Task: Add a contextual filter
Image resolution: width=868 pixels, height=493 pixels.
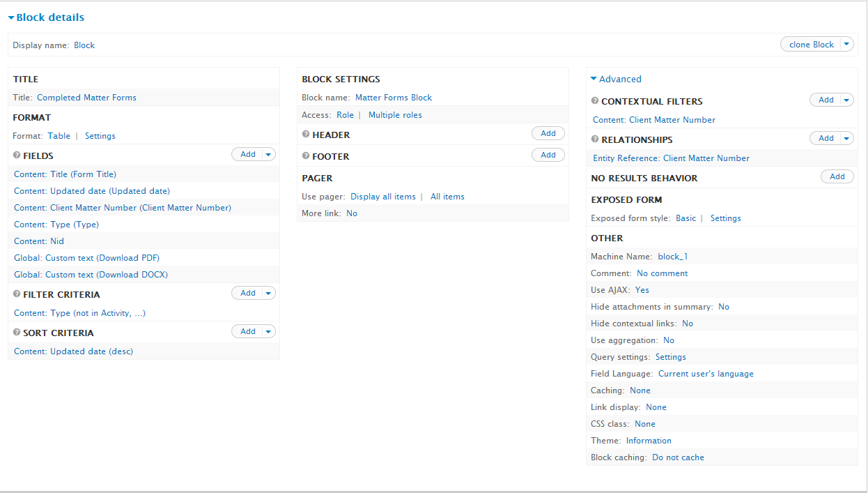Action: (x=826, y=100)
